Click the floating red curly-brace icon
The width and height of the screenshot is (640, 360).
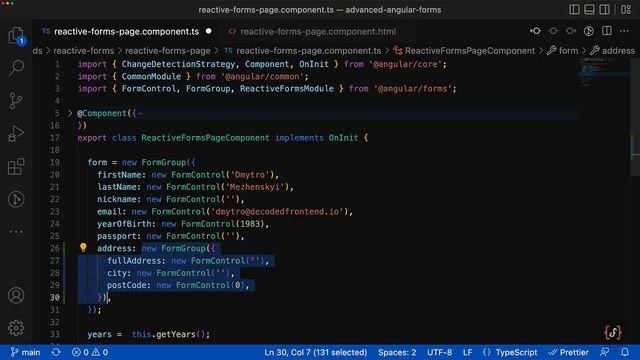click(613, 332)
